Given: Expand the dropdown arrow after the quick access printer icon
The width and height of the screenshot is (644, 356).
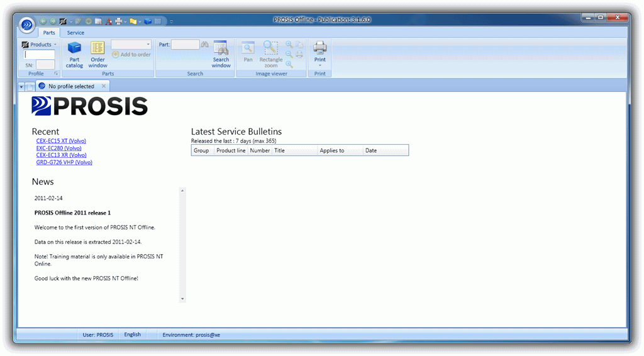Looking at the screenshot, I should (125, 21).
